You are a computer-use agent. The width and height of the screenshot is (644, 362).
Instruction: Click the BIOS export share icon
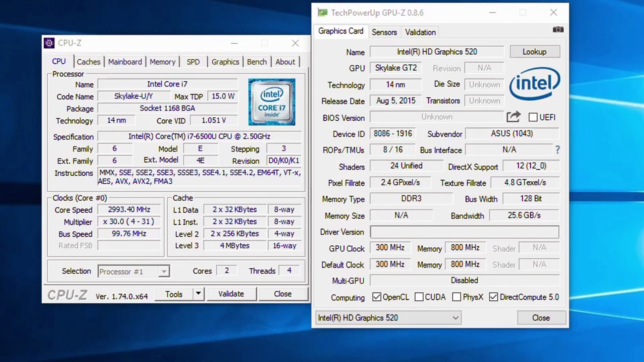pyautogui.click(x=513, y=117)
